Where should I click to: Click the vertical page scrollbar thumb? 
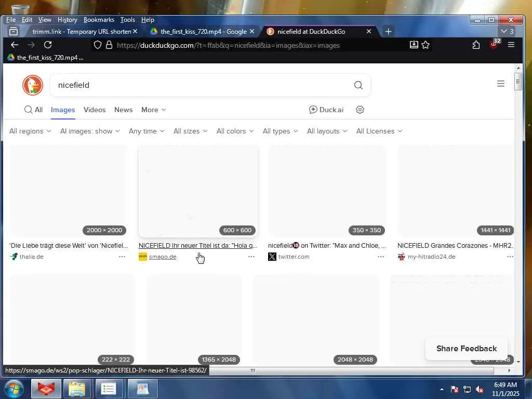[518, 82]
